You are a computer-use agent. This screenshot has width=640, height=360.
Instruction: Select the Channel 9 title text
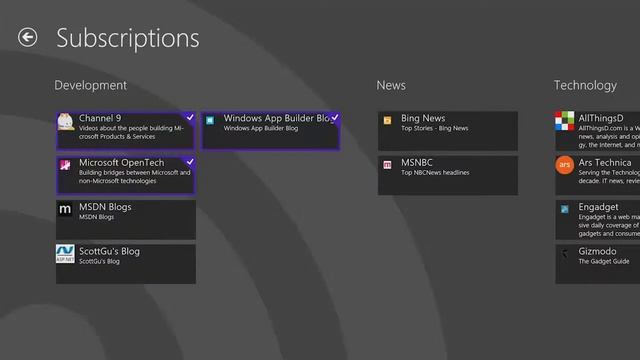(100, 118)
